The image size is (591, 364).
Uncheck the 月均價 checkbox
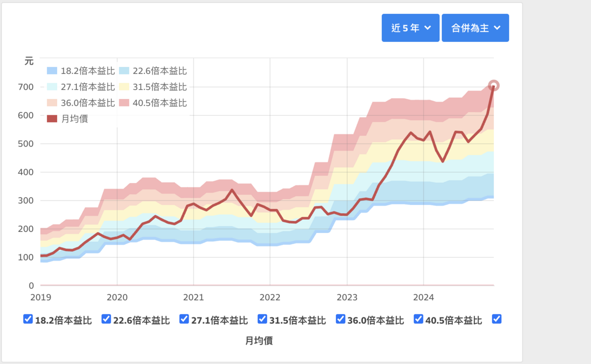coord(496,319)
